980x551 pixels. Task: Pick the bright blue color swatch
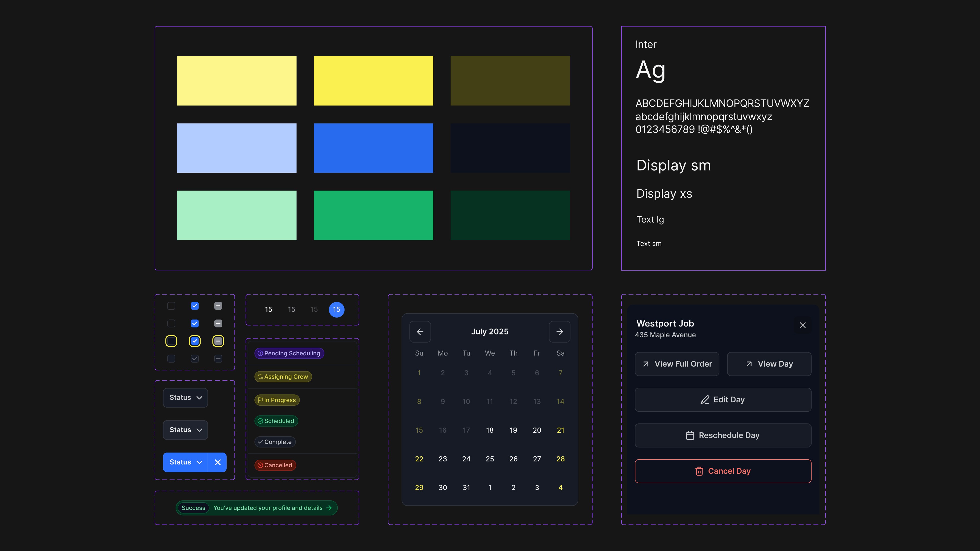373,148
